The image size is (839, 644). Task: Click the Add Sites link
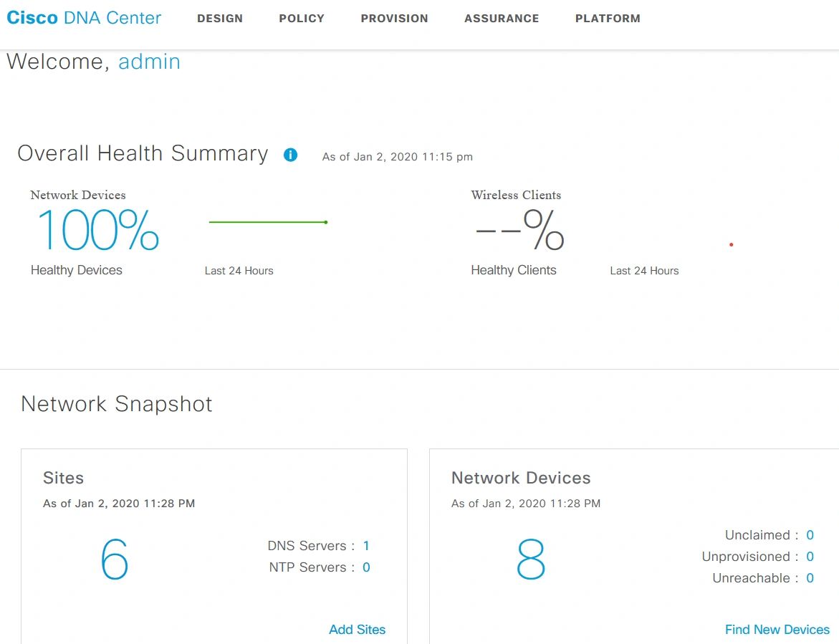(357, 630)
